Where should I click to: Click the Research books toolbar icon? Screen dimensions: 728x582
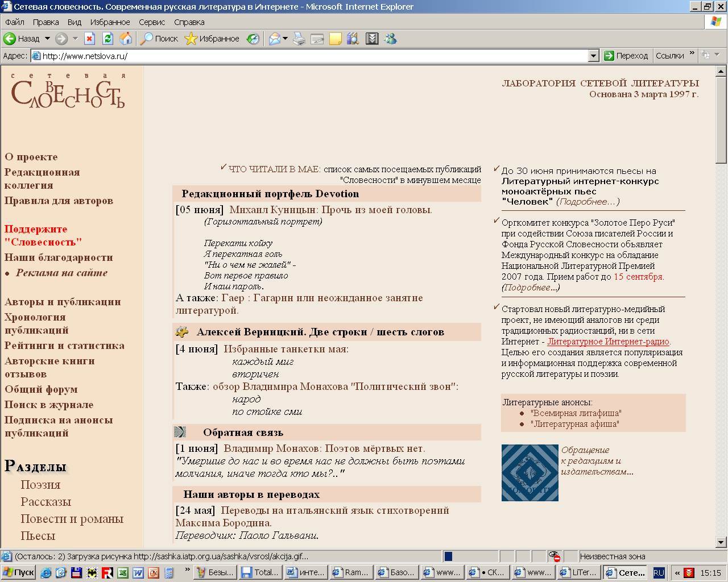[x=353, y=39]
